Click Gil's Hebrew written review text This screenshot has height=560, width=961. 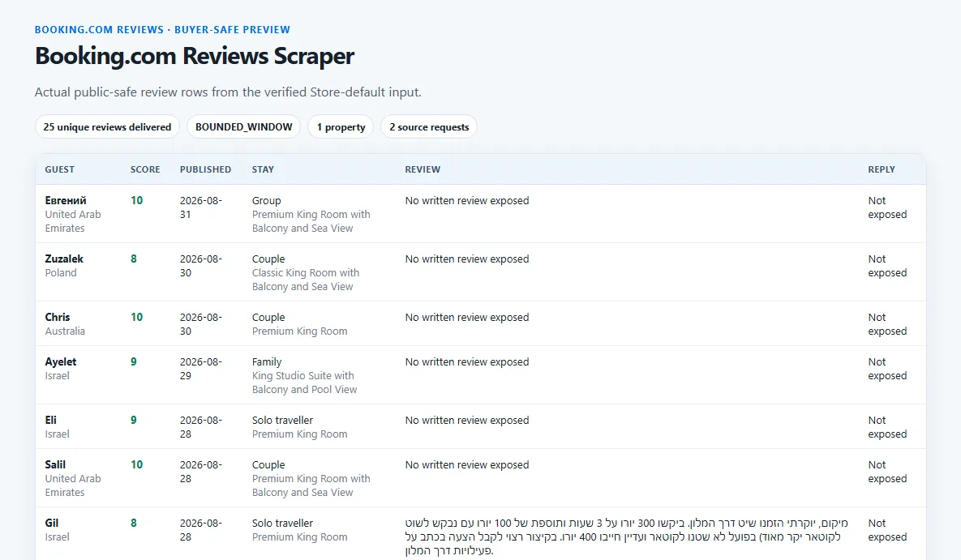pyautogui.click(x=626, y=536)
